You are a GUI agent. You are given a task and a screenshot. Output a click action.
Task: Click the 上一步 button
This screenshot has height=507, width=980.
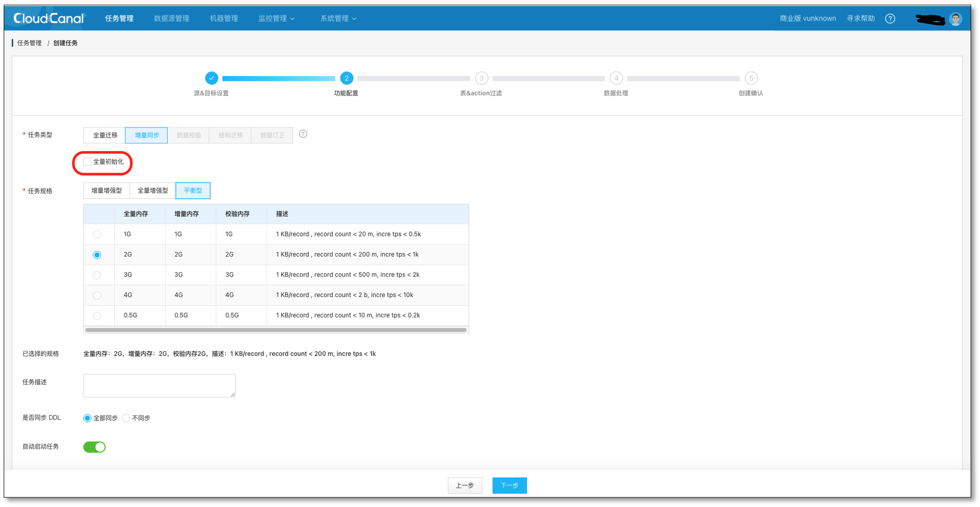[465, 485]
